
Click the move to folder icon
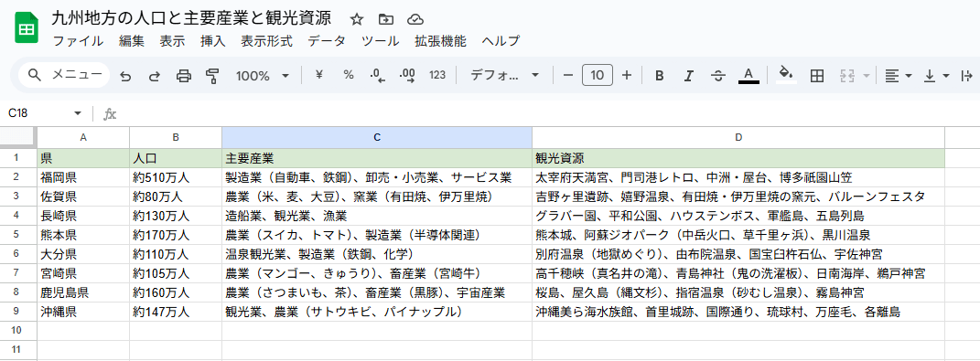tap(386, 19)
